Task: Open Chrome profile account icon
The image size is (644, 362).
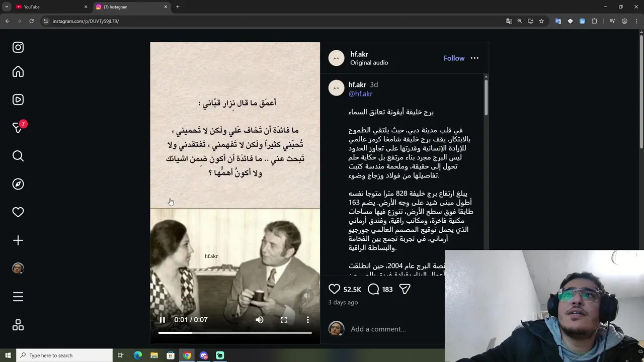Action: click(624, 21)
